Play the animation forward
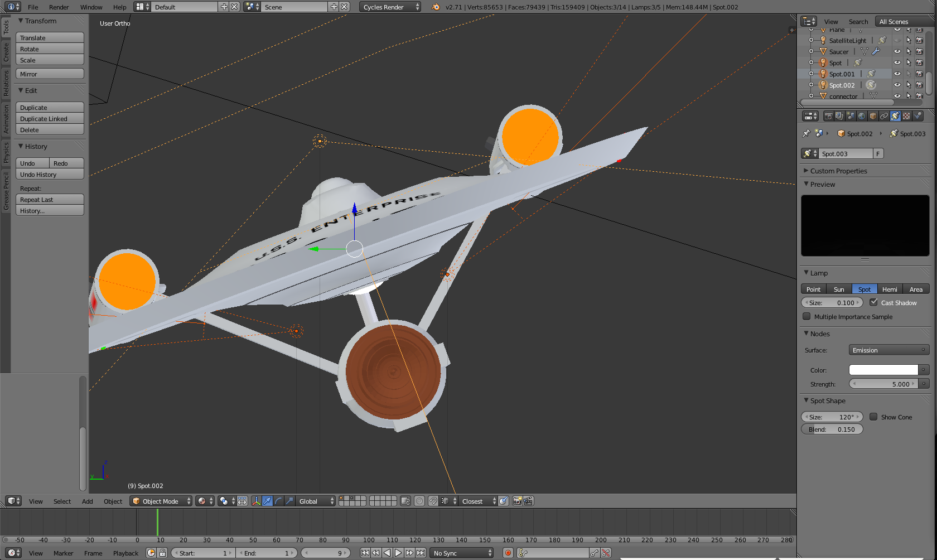Screen dimensions: 937x560 click(x=398, y=553)
